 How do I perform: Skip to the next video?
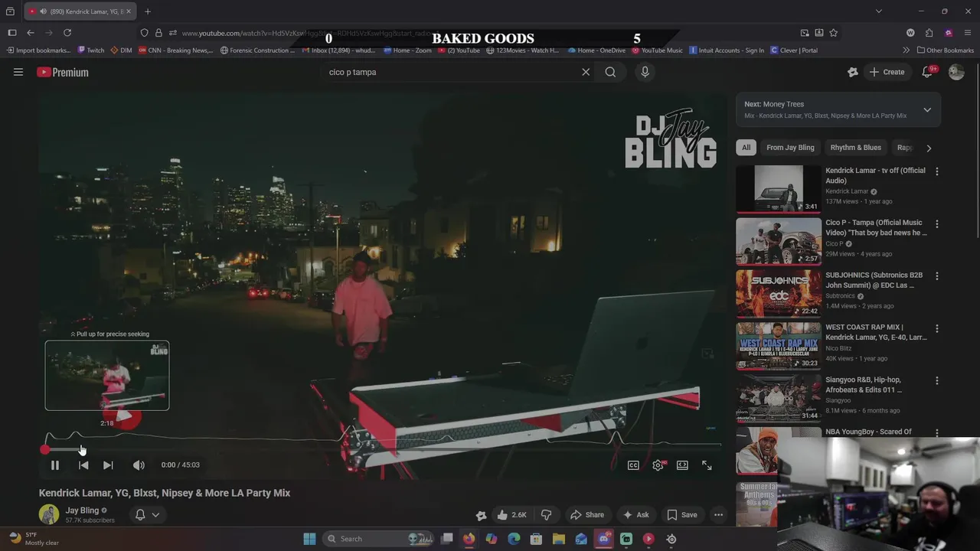pos(108,465)
